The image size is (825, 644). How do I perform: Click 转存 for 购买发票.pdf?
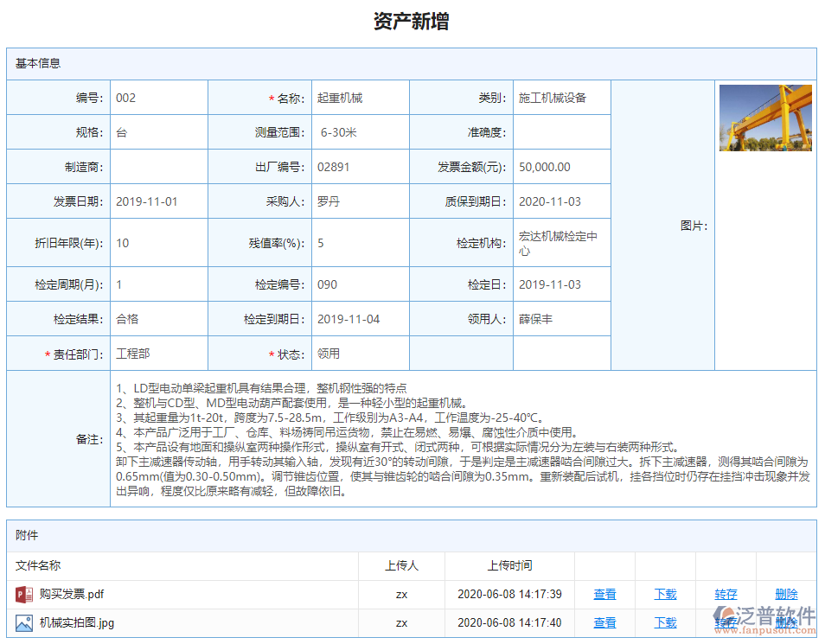[x=726, y=594]
